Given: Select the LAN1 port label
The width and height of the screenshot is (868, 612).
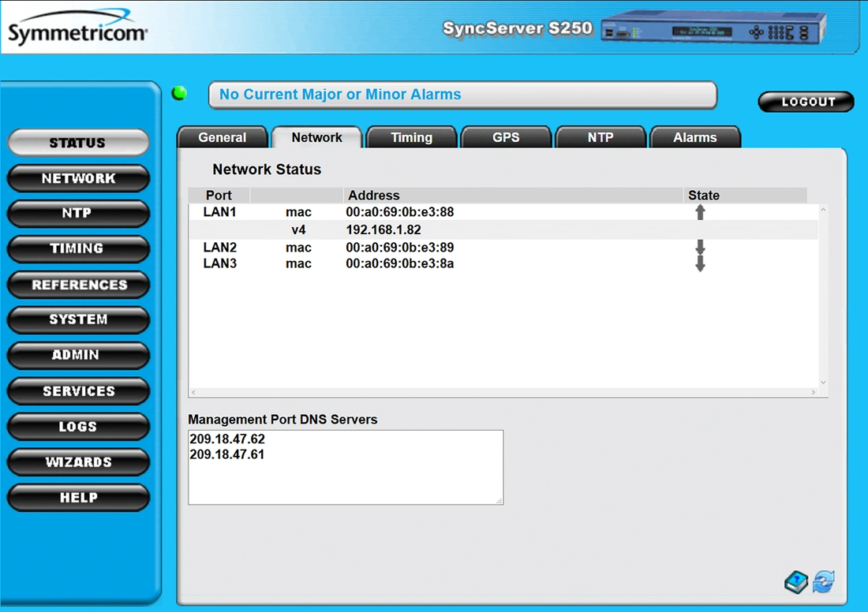Looking at the screenshot, I should coord(220,212).
